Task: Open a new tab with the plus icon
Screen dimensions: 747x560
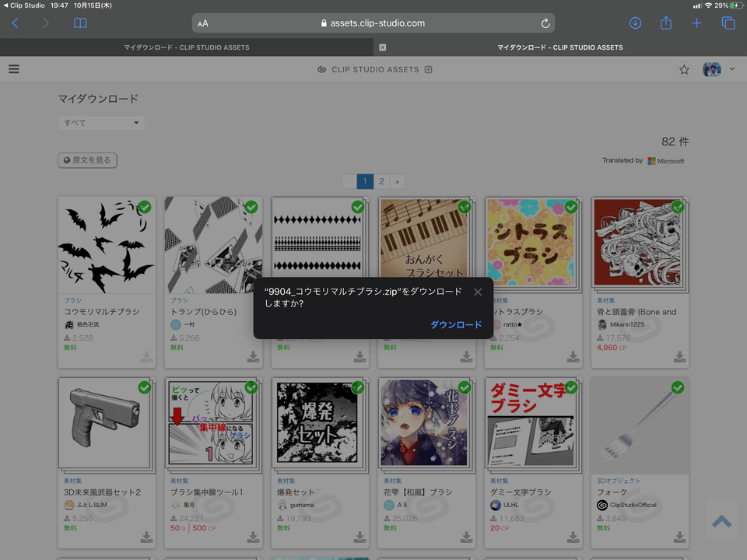Action: point(696,23)
